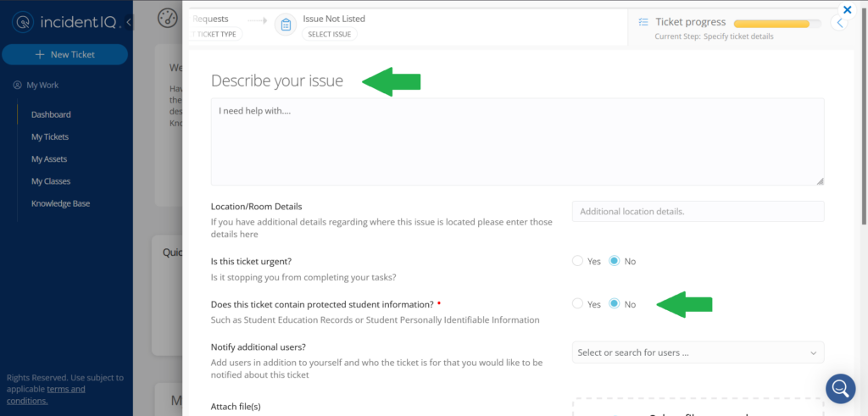Click the Attach file(s) label
The height and width of the screenshot is (416, 868).
point(236,407)
